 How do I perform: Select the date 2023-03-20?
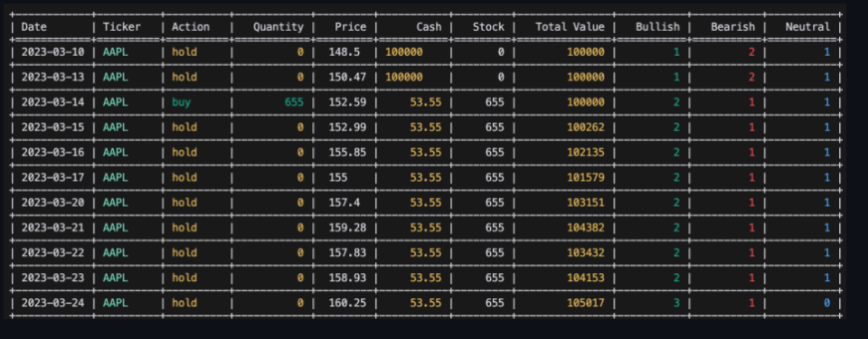click(x=53, y=202)
